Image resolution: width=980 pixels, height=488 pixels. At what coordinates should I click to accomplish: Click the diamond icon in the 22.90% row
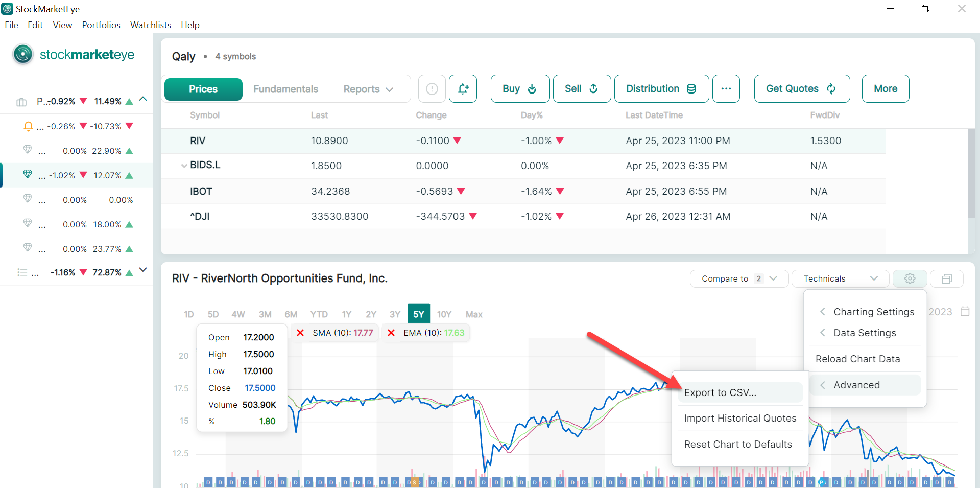point(28,150)
